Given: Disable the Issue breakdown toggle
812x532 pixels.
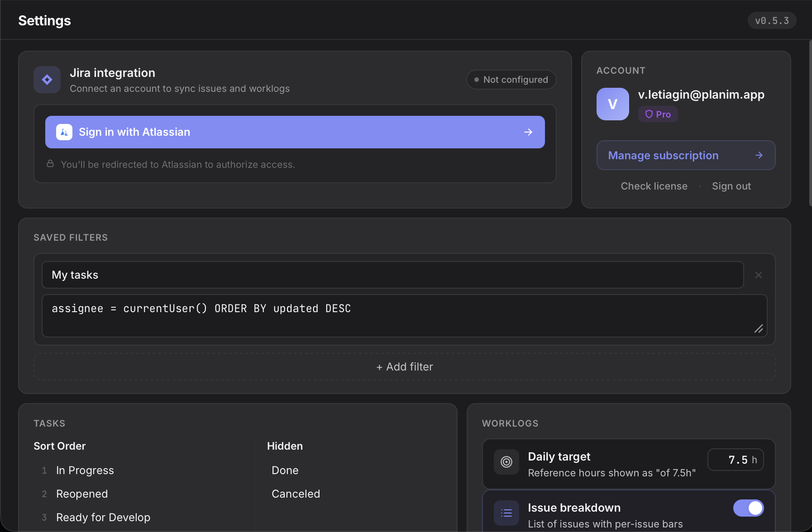Looking at the screenshot, I should (749, 508).
